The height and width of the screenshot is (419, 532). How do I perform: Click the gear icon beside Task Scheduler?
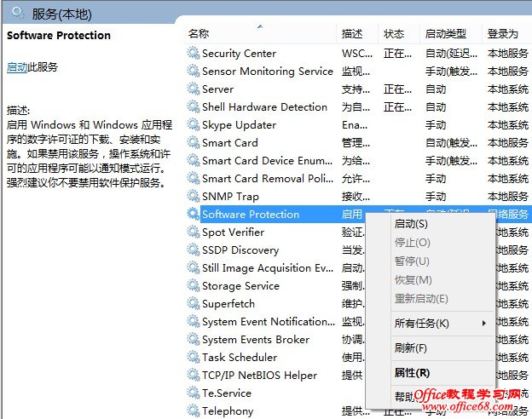(x=193, y=358)
